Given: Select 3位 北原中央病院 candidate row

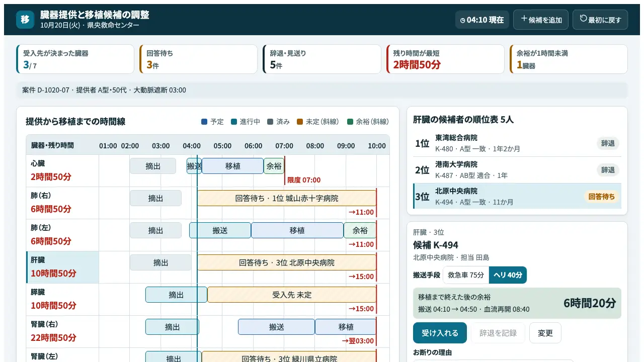Looking at the screenshot, I should [x=517, y=196].
